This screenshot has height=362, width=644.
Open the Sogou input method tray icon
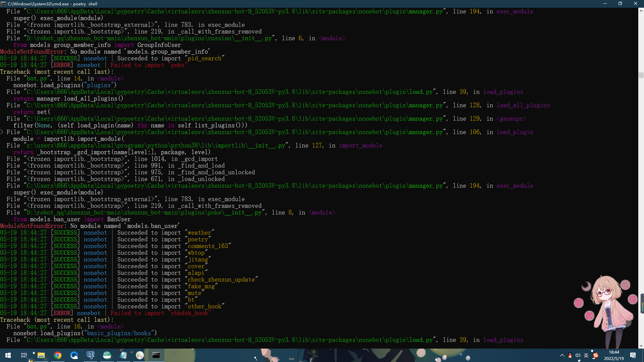(x=595, y=356)
